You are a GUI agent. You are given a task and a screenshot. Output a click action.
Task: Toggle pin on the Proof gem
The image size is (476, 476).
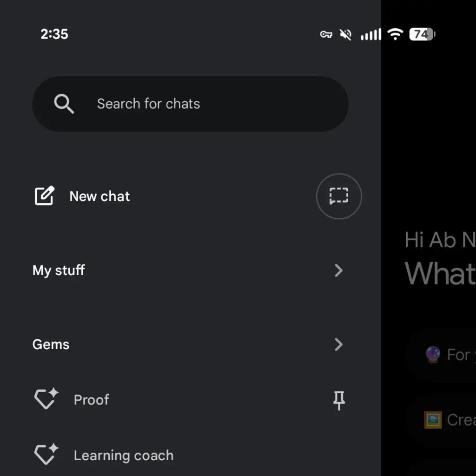339,400
